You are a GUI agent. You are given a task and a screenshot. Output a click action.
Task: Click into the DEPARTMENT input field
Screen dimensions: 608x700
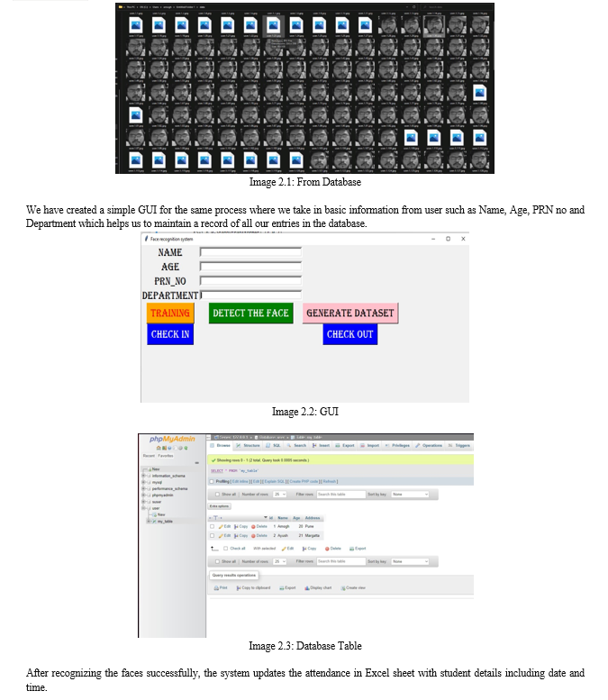pyautogui.click(x=251, y=295)
